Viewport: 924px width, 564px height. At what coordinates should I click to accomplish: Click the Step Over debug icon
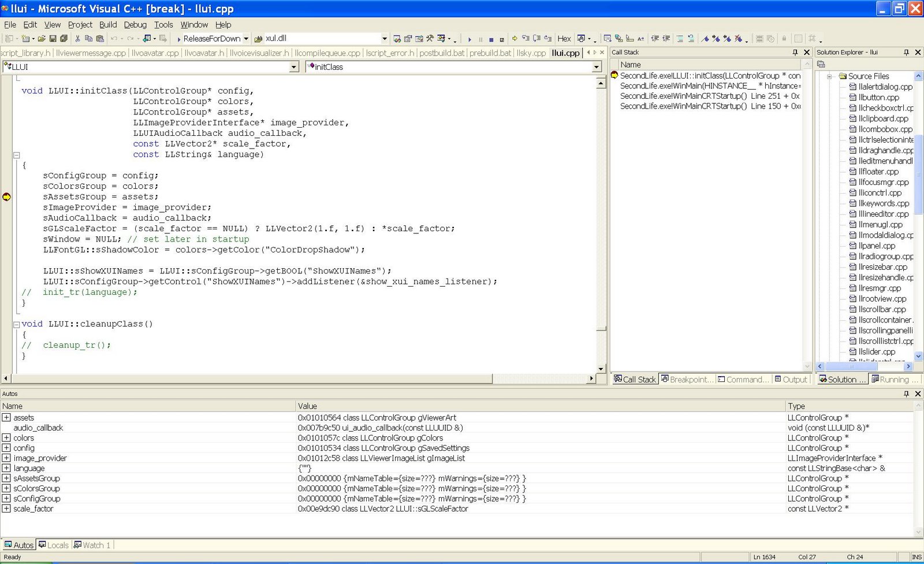click(x=536, y=39)
